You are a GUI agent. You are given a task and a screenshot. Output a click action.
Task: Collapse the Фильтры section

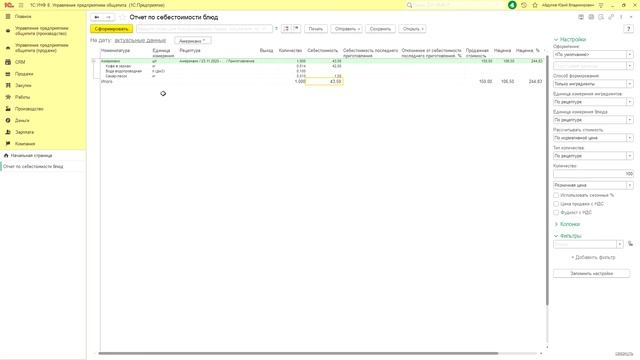556,236
